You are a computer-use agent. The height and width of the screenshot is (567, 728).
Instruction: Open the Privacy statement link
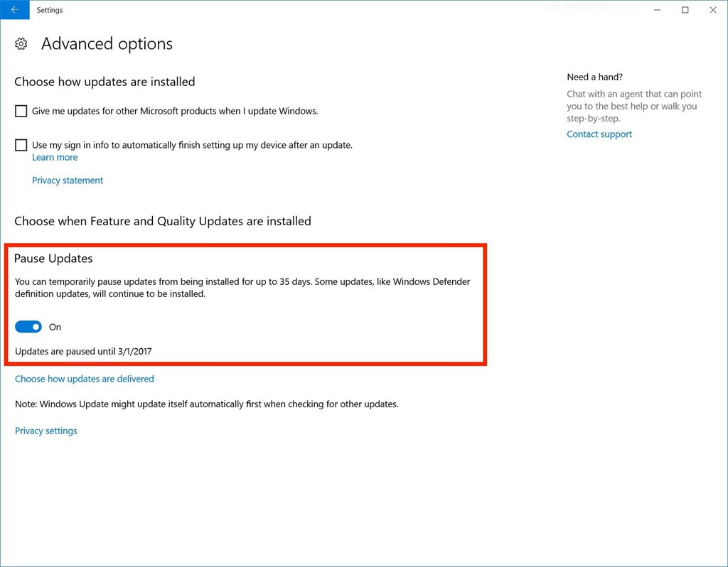68,180
